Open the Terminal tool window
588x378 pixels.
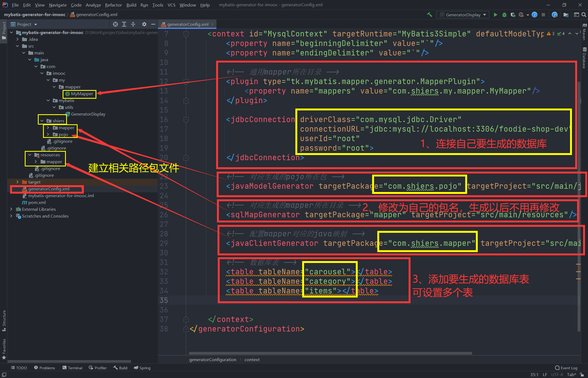pyautogui.click(x=72, y=368)
